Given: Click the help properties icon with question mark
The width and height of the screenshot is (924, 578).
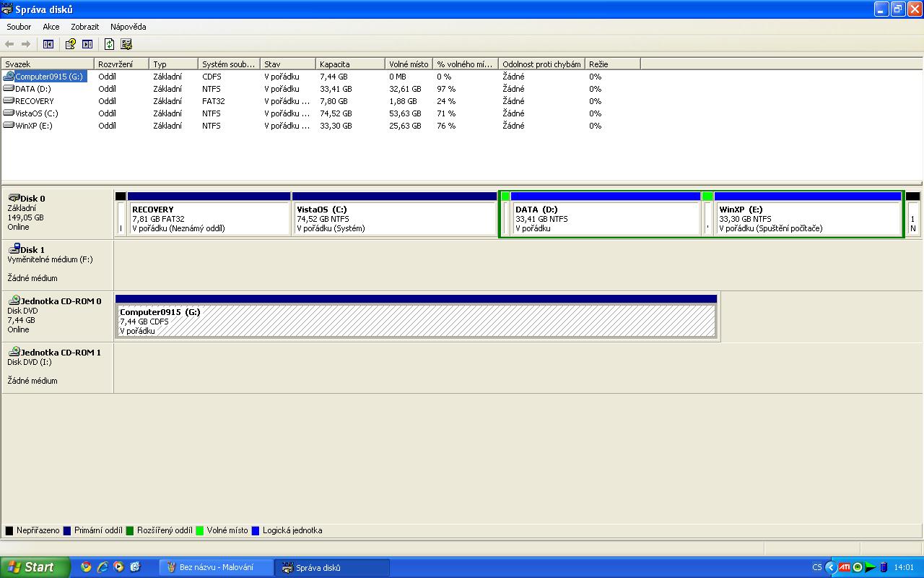Looking at the screenshot, I should [70, 44].
